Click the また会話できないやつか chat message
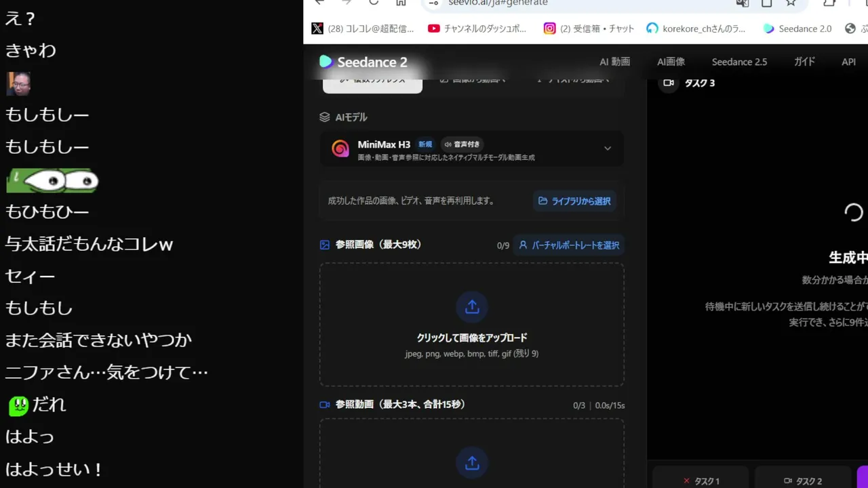This screenshot has width=868, height=488. coord(99,340)
